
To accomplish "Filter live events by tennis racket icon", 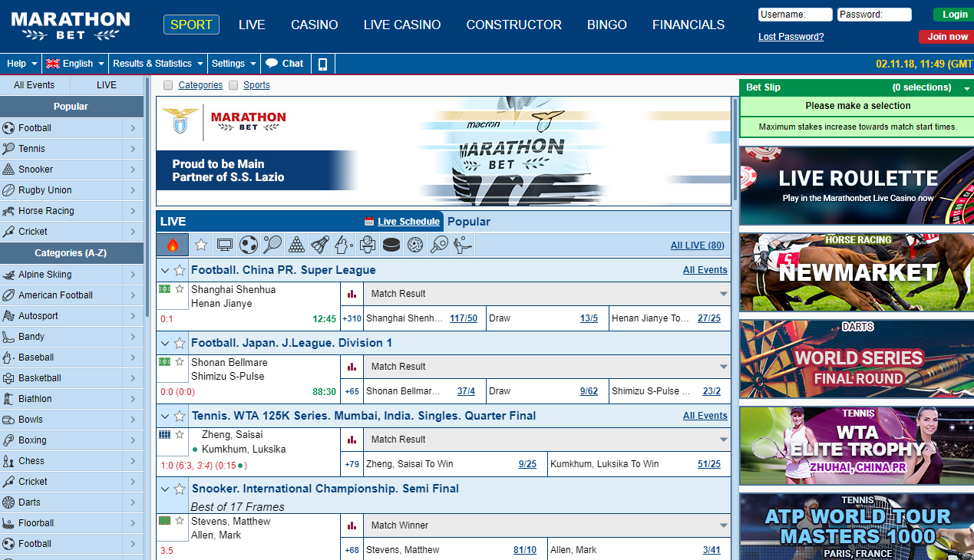I will point(272,245).
